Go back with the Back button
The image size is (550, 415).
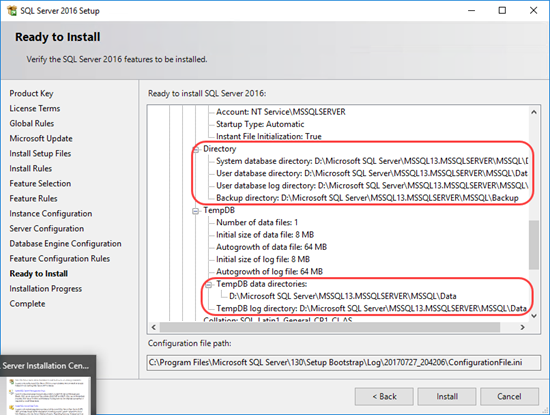tap(384, 396)
